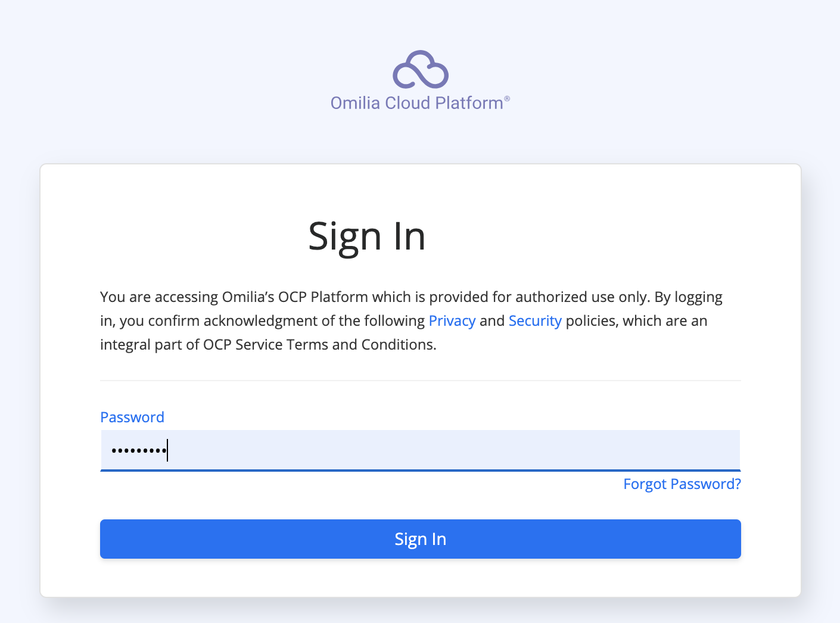840x623 pixels.
Task: Click the registered trademark symbol after Platform
Action: tap(507, 98)
